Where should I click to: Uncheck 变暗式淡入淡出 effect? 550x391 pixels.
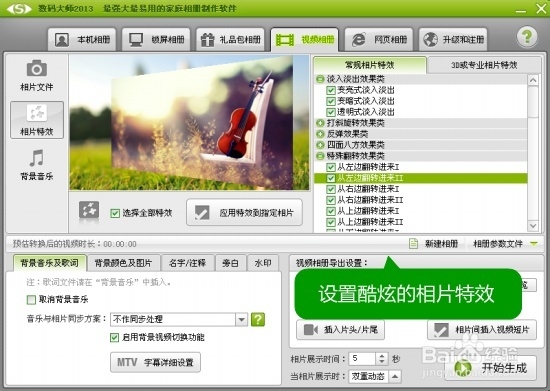(330, 101)
